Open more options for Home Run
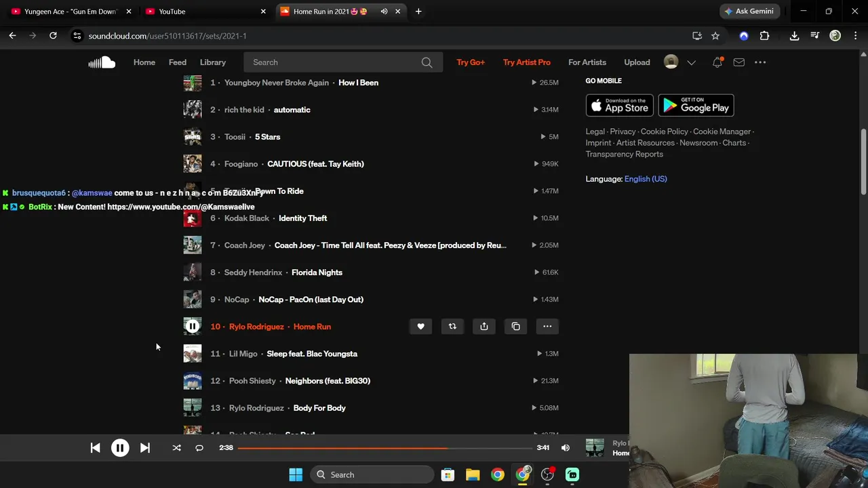 point(547,327)
